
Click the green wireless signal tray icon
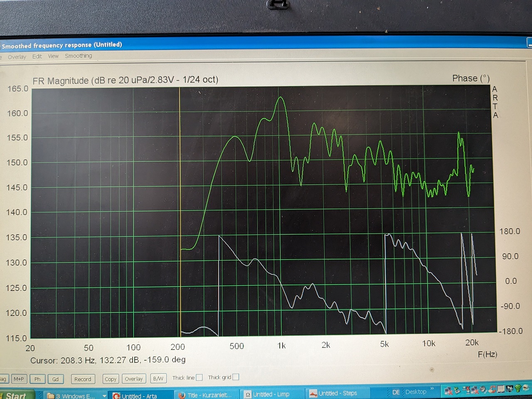(x=518, y=389)
